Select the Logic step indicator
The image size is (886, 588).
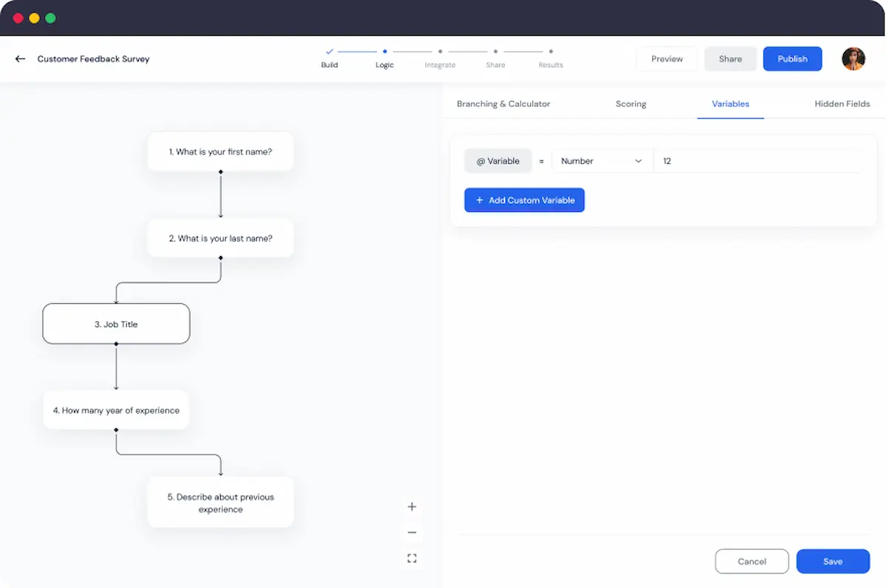pos(385,52)
